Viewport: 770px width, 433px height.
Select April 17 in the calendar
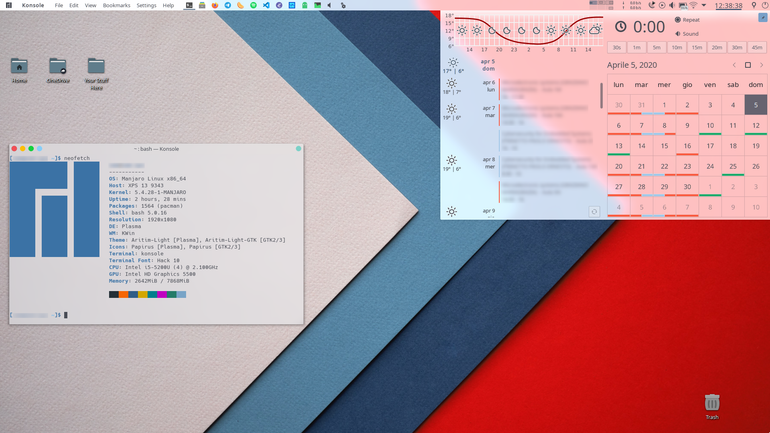pyautogui.click(x=710, y=146)
